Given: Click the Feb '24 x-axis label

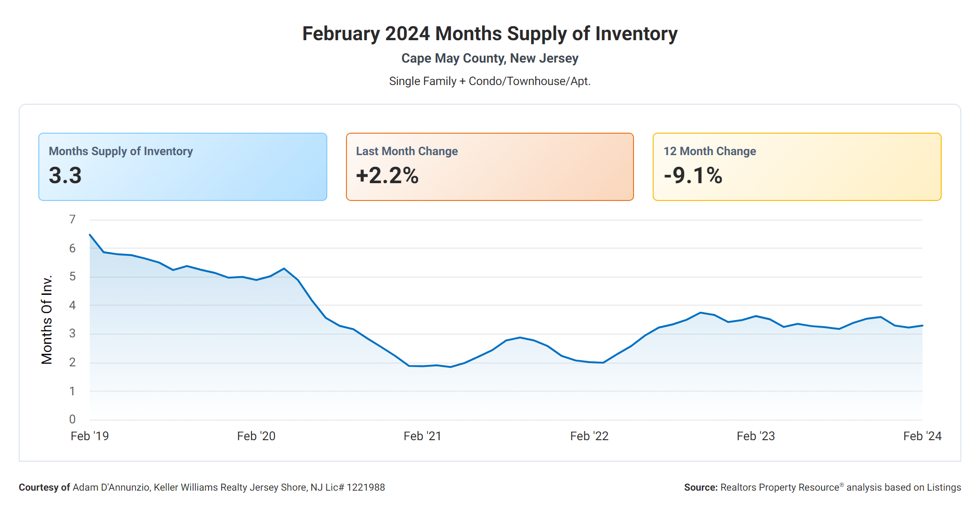Looking at the screenshot, I should click(x=922, y=436).
